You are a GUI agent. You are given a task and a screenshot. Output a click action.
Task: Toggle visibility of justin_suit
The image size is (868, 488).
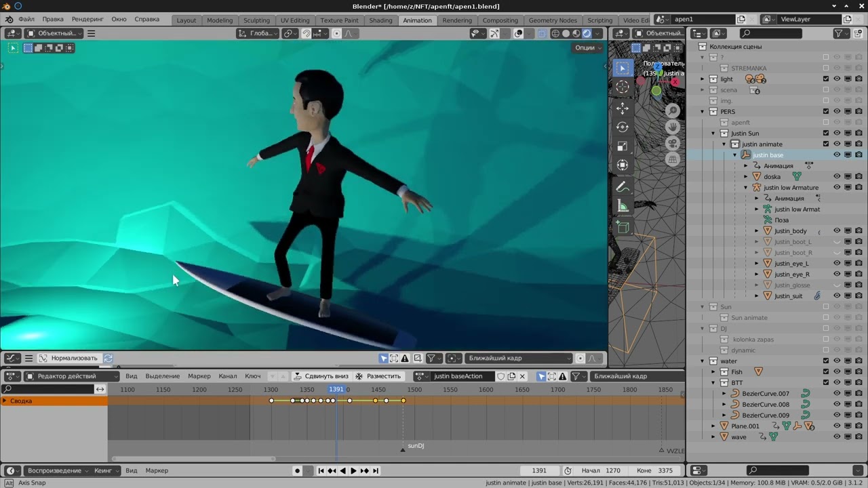(x=837, y=296)
